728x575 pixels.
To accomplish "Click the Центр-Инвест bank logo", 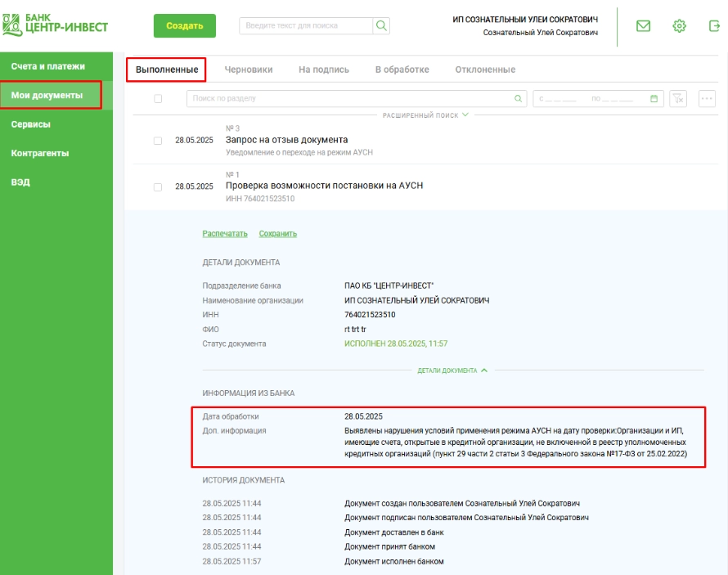I will pos(56,23).
